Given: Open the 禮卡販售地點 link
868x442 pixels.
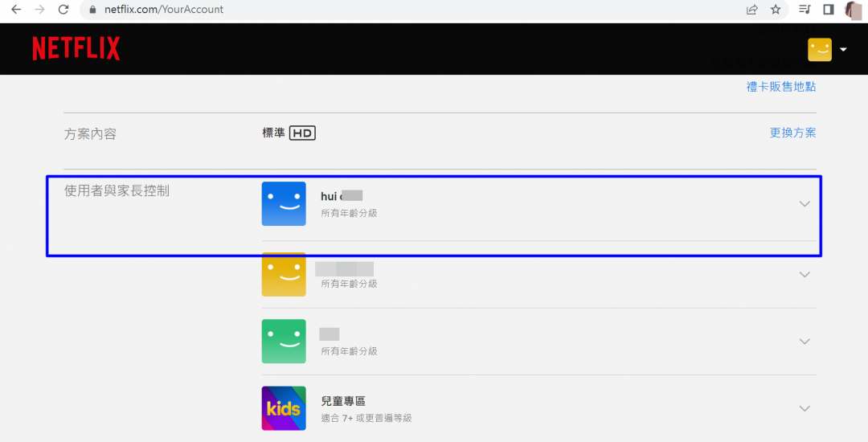Looking at the screenshot, I should (780, 87).
